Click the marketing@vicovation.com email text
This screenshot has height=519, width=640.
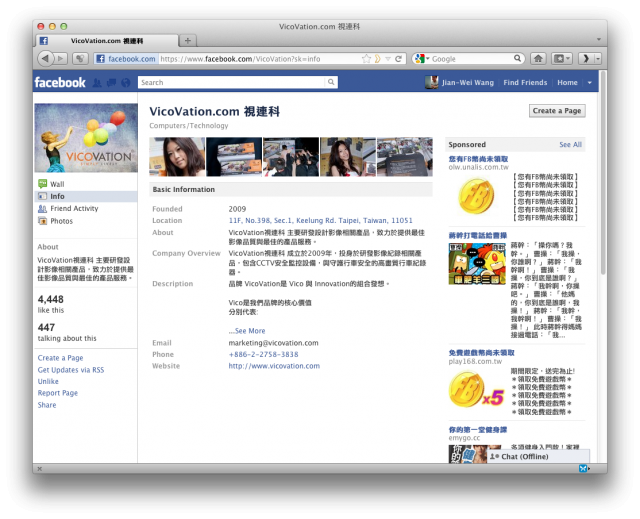point(273,343)
